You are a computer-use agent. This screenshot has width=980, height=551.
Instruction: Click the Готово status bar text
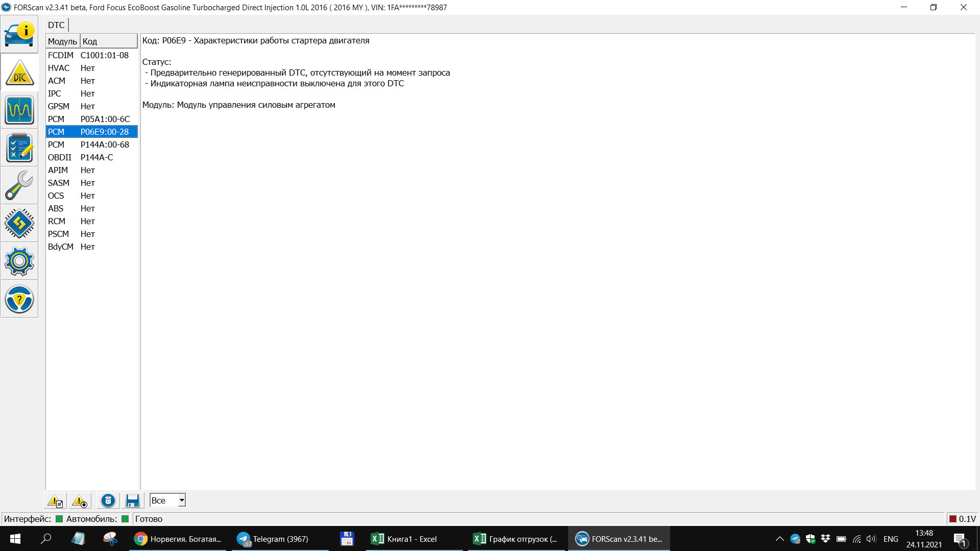click(x=149, y=519)
